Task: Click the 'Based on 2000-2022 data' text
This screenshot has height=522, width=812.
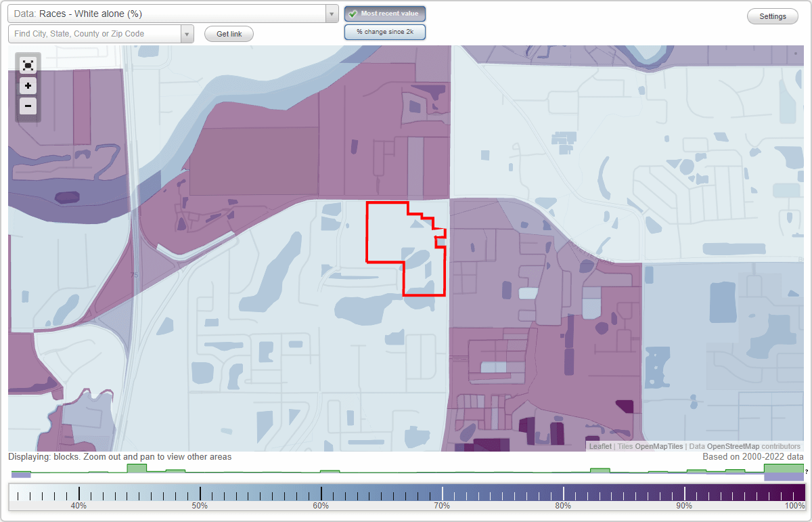Action: click(x=753, y=457)
